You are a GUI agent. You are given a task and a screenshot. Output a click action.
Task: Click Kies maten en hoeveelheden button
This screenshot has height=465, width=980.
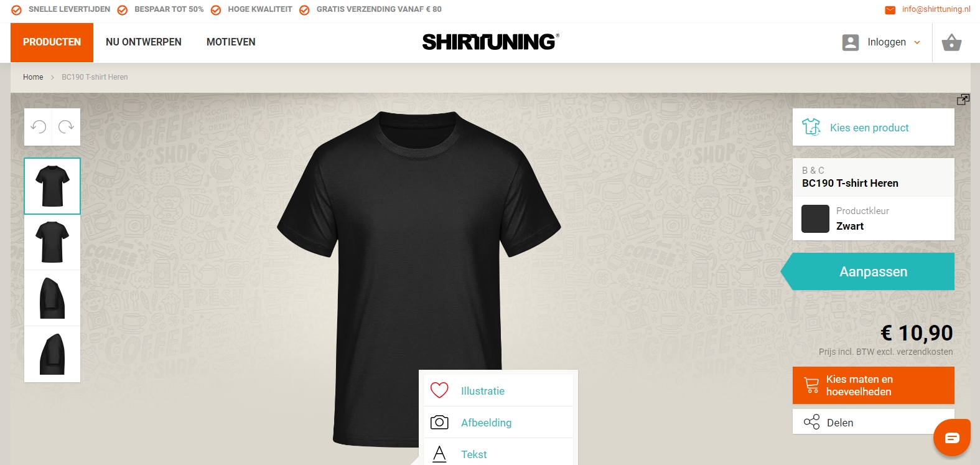(874, 385)
